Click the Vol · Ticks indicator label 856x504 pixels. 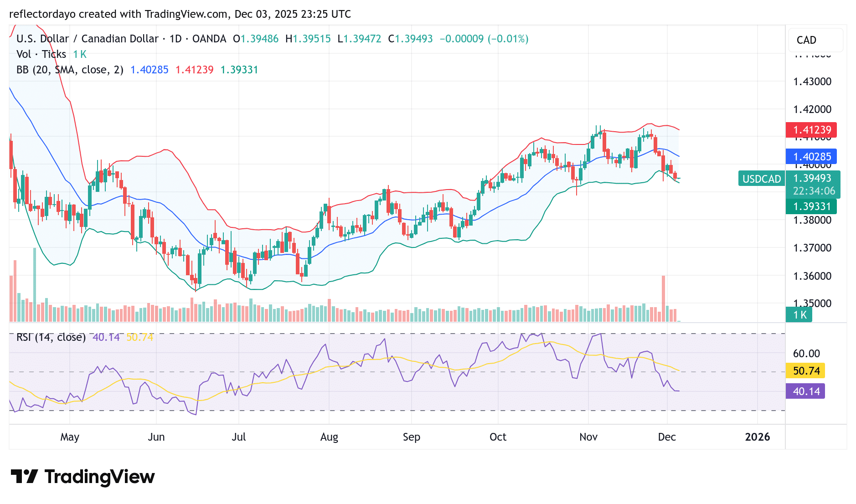(41, 54)
